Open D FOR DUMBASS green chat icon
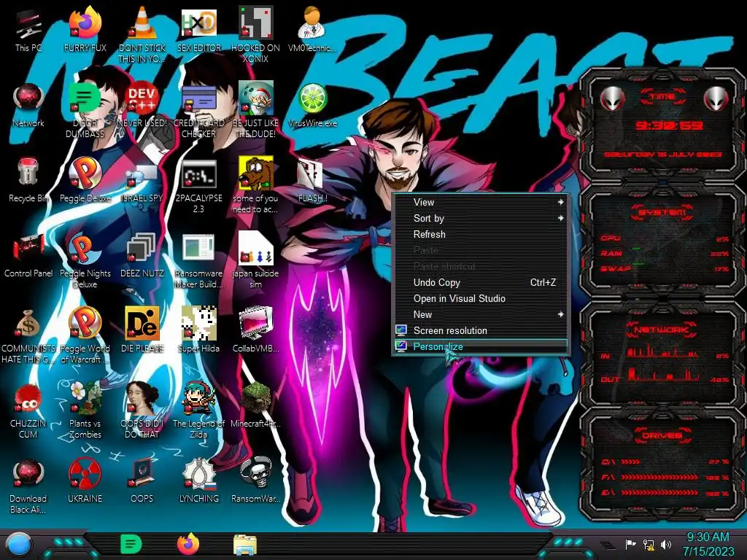747x560 pixels. [85, 109]
